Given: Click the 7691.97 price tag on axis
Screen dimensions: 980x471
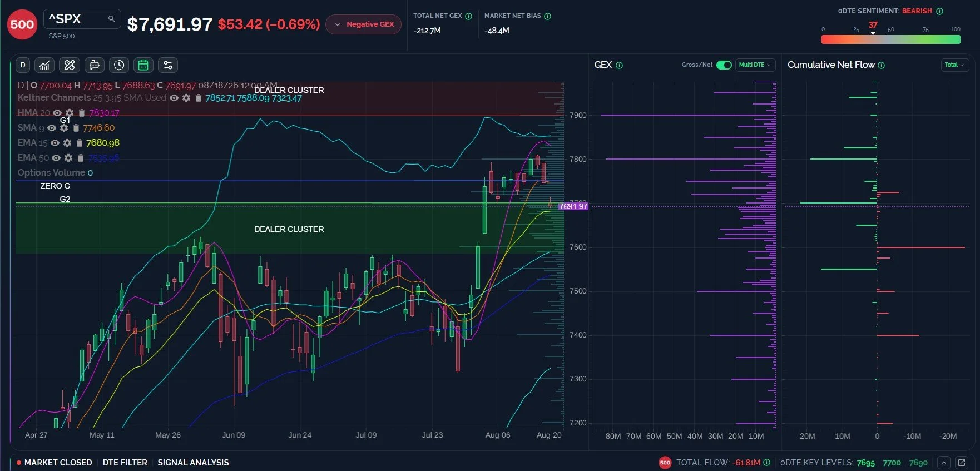Looking at the screenshot, I should pyautogui.click(x=573, y=206).
